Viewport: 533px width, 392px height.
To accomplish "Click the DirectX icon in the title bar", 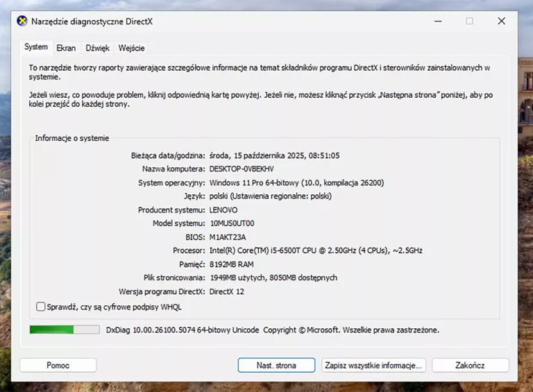I will [x=22, y=21].
